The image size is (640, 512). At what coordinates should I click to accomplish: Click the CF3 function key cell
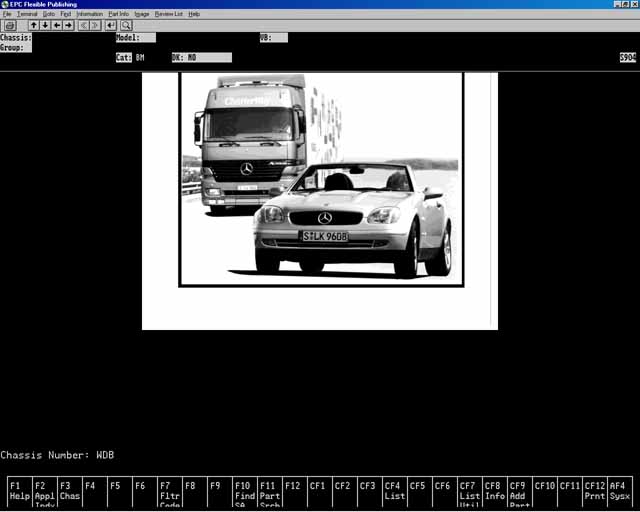[x=370, y=492]
